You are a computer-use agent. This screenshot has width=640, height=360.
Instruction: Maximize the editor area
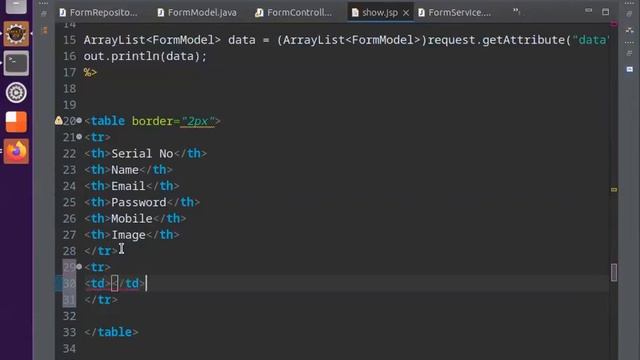605,12
